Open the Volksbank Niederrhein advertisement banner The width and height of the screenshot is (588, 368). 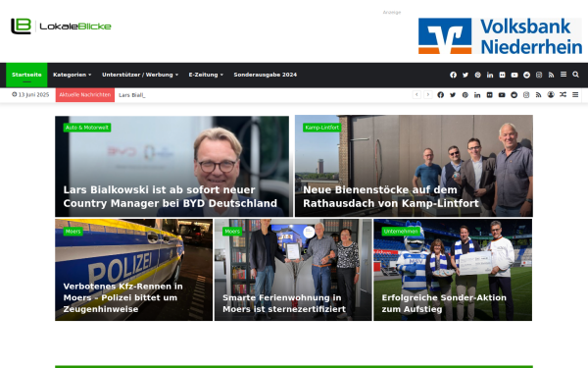[x=500, y=36]
